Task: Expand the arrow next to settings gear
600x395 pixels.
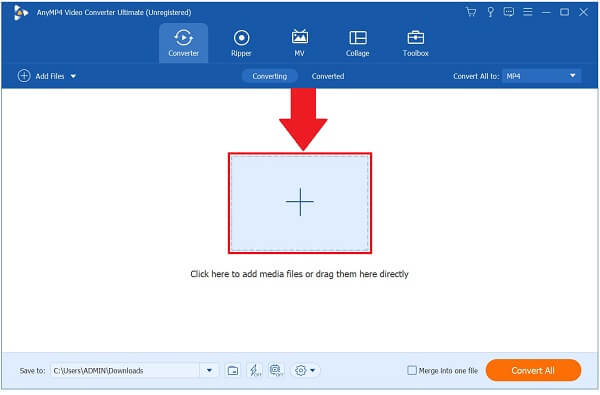Action: pos(313,371)
